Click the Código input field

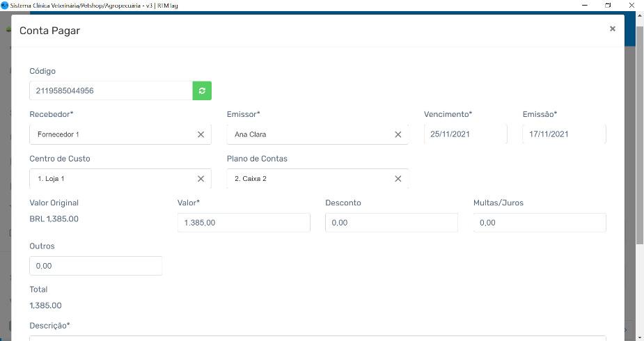(x=110, y=90)
